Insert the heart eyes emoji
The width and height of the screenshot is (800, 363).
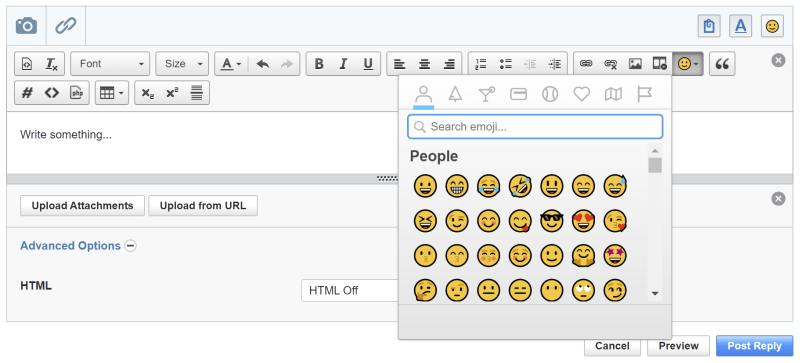(583, 221)
